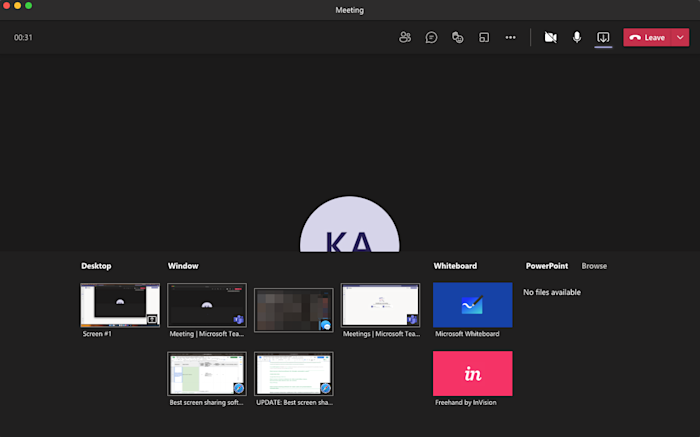Screen dimensions: 700x437
Task: Open the meeting chat icon
Action: [431, 37]
